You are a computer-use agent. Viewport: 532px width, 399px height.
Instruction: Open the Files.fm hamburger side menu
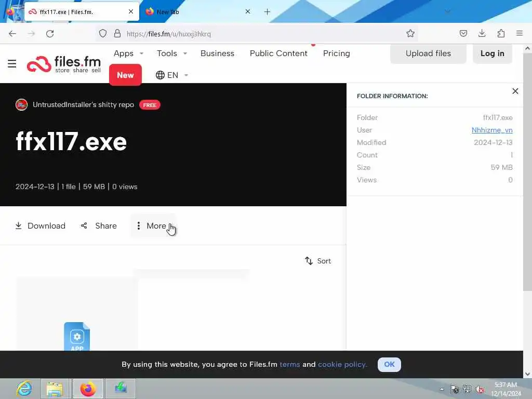(12, 63)
